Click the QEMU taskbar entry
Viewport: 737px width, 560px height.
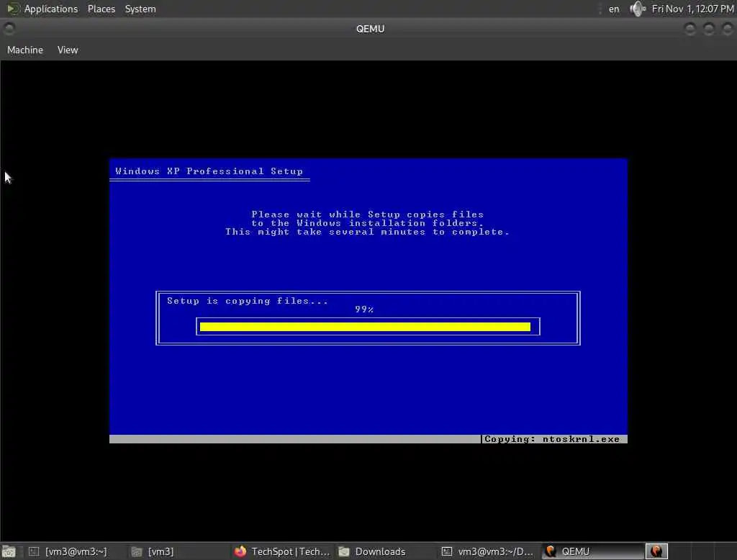tap(593, 551)
